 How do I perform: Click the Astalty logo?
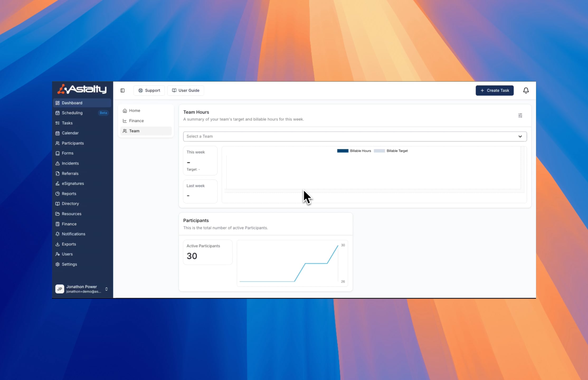82,89
